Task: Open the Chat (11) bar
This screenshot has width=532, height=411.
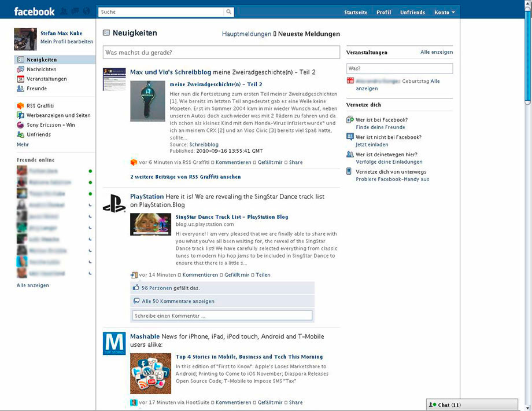Action: click(472, 405)
